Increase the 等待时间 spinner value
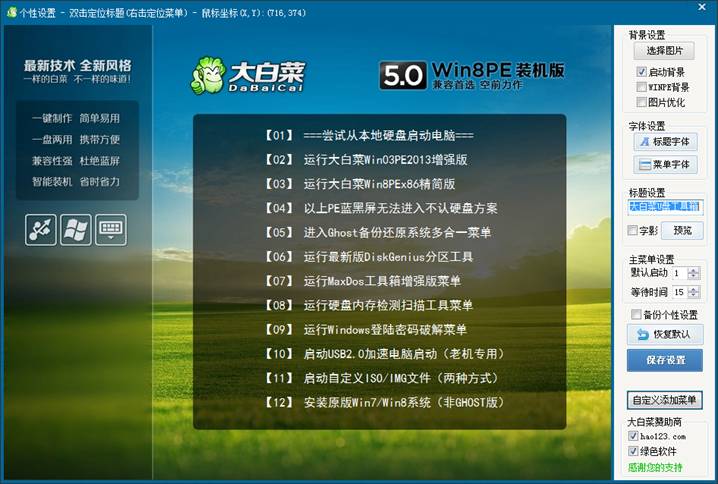The height and width of the screenshot is (484, 718). coord(695,288)
